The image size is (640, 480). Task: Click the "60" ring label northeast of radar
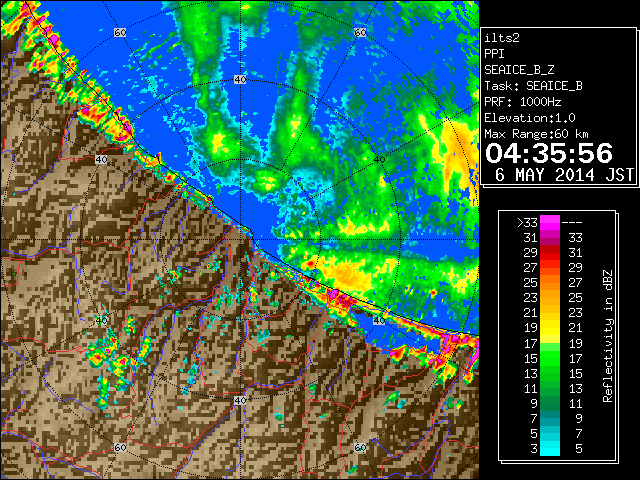(360, 32)
